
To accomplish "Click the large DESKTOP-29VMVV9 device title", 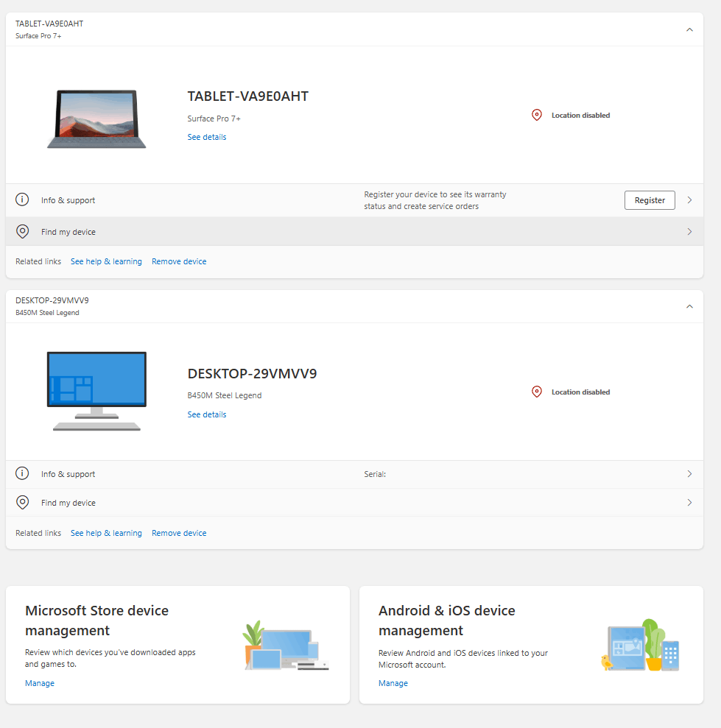I will [x=252, y=374].
